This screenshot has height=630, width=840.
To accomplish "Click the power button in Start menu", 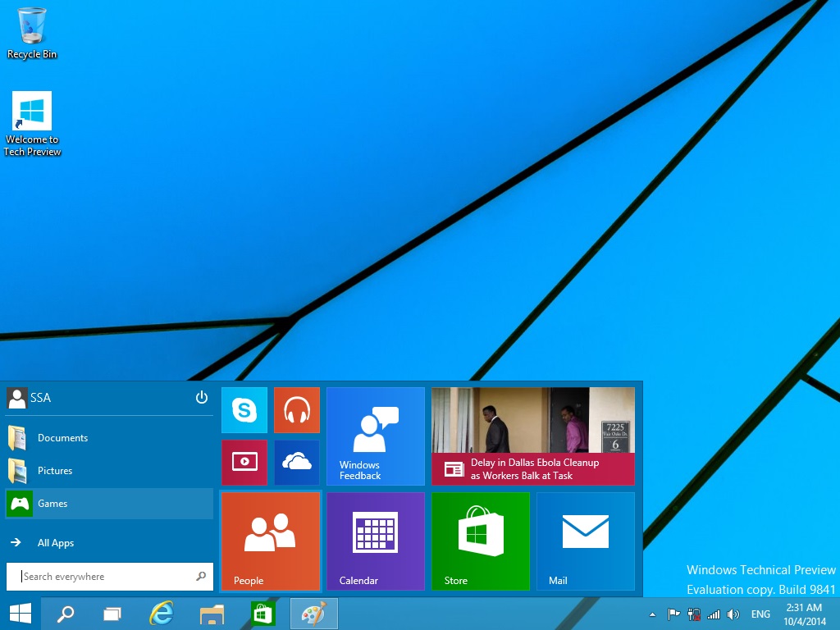I will [202, 397].
